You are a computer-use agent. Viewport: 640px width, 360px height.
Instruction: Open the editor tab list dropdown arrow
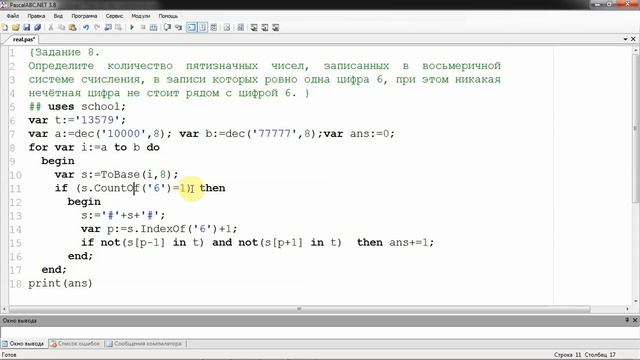coord(626,39)
